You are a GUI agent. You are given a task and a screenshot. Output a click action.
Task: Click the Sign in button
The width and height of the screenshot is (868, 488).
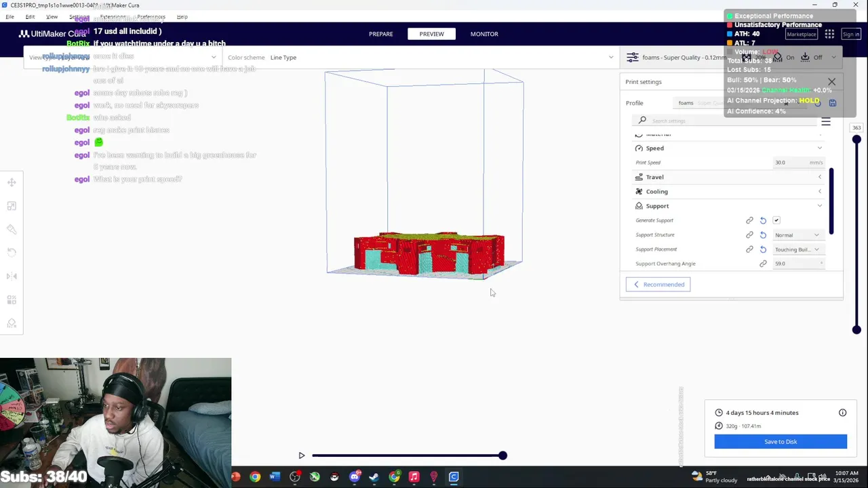point(850,34)
